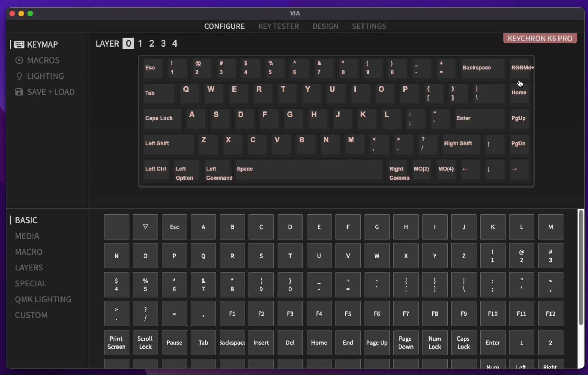Assign the Page Down keycode
Image resolution: width=588 pixels, height=375 pixels.
[406, 343]
